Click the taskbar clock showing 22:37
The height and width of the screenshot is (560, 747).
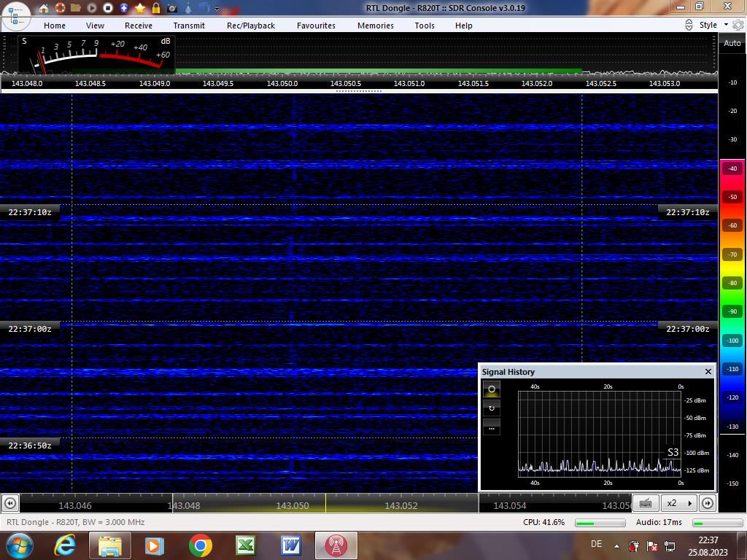[x=708, y=545]
